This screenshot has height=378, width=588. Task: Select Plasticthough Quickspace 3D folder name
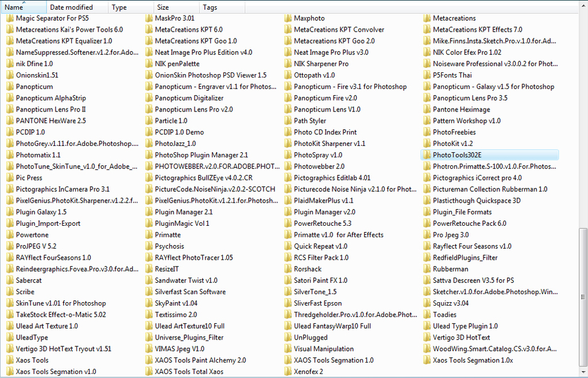pos(477,200)
